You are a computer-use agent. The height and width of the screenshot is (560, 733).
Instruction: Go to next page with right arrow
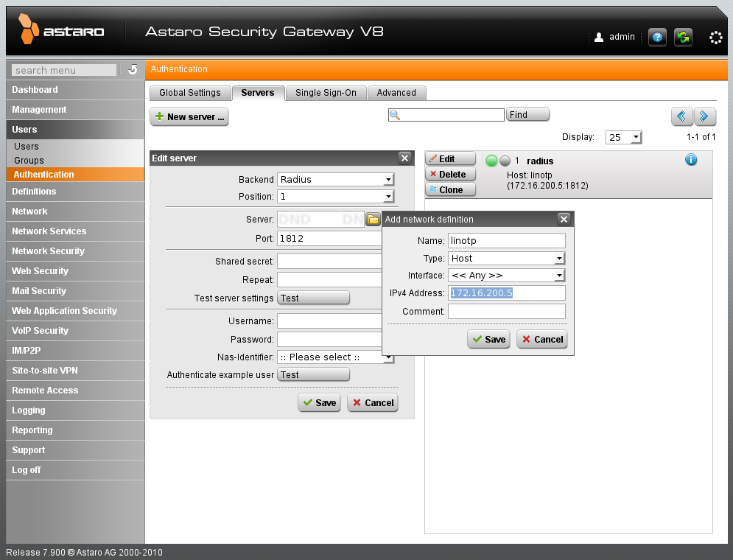point(705,116)
